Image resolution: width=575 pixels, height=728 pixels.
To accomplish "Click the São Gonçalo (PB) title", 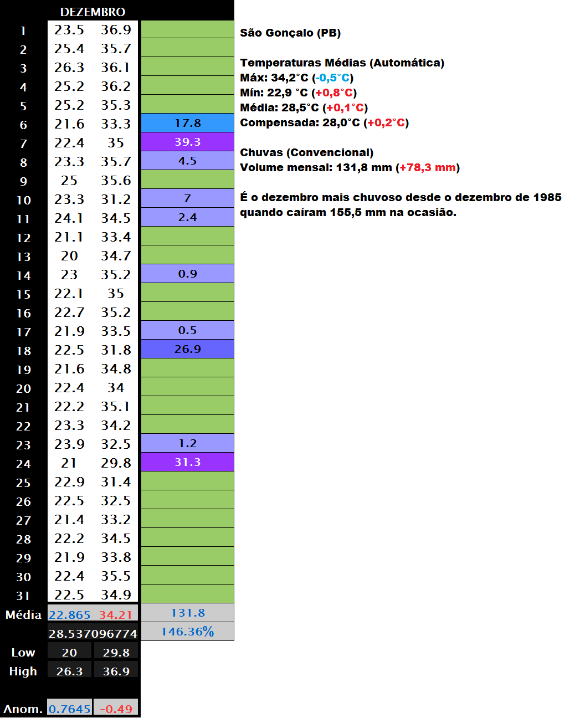I will pyautogui.click(x=290, y=33).
